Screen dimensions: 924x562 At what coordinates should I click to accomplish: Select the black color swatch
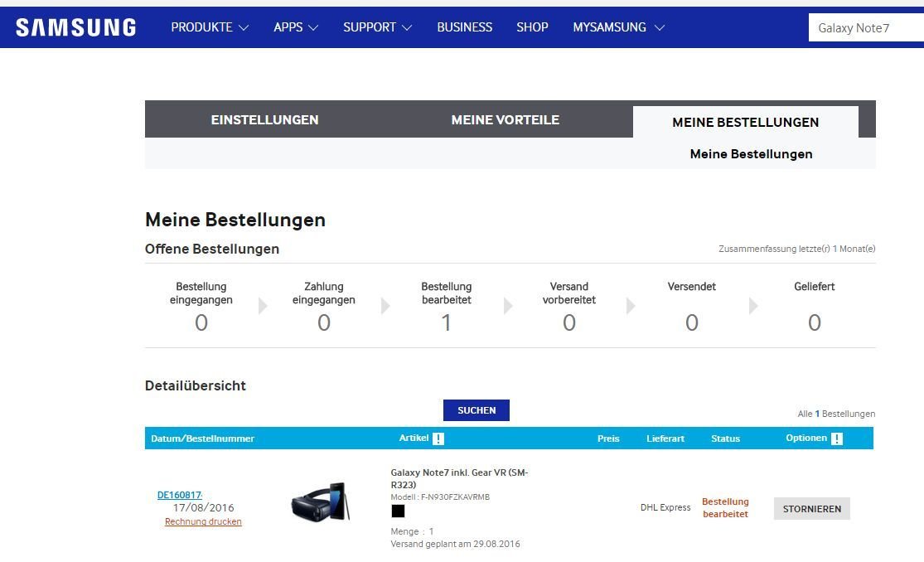pos(399,511)
